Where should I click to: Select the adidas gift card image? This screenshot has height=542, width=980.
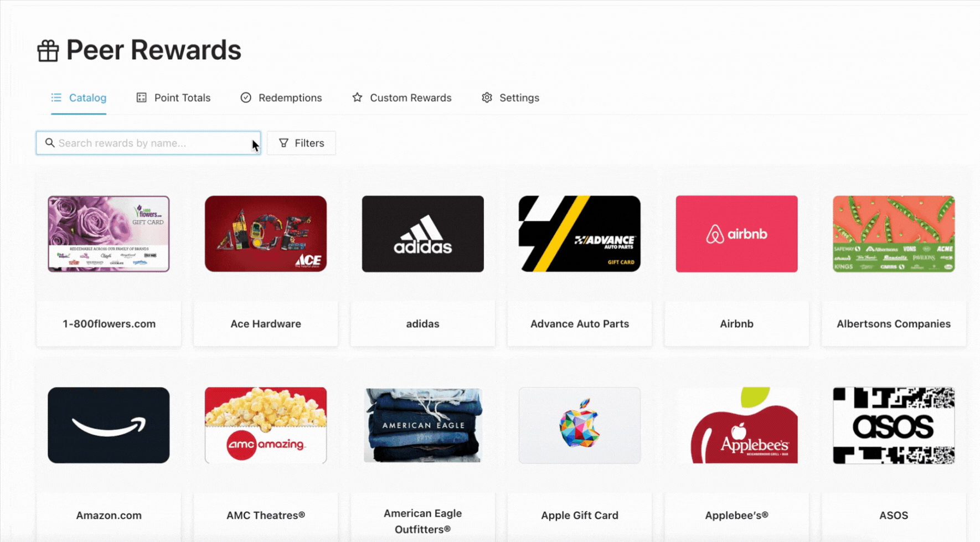click(x=422, y=234)
